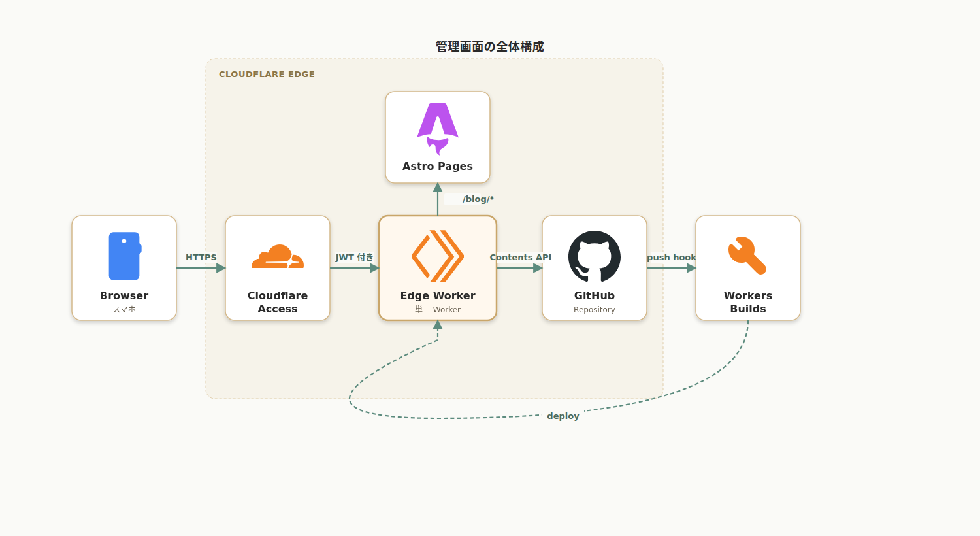The width and height of the screenshot is (980, 536).
Task: Click the push hook arrow label
Action: point(672,257)
